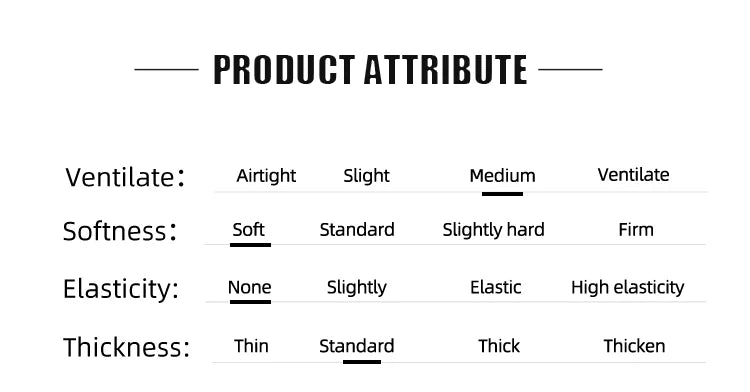Select the Elastic option

[x=496, y=287]
